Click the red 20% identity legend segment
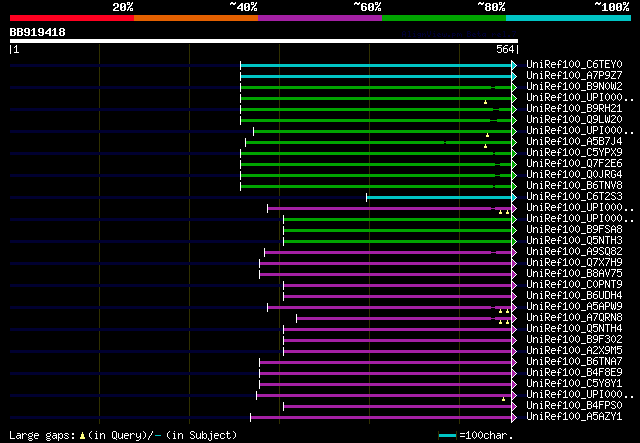The height and width of the screenshot is (443, 640). 72,18
